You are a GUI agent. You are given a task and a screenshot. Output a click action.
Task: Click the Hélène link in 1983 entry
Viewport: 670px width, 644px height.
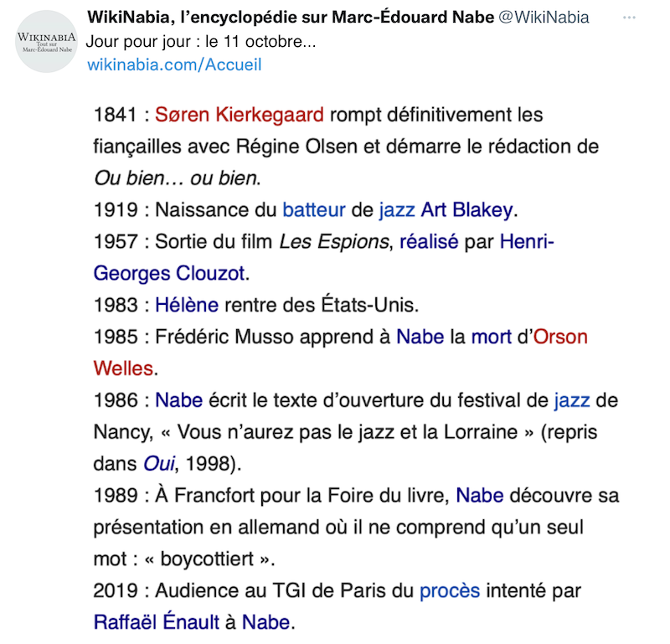[186, 305]
